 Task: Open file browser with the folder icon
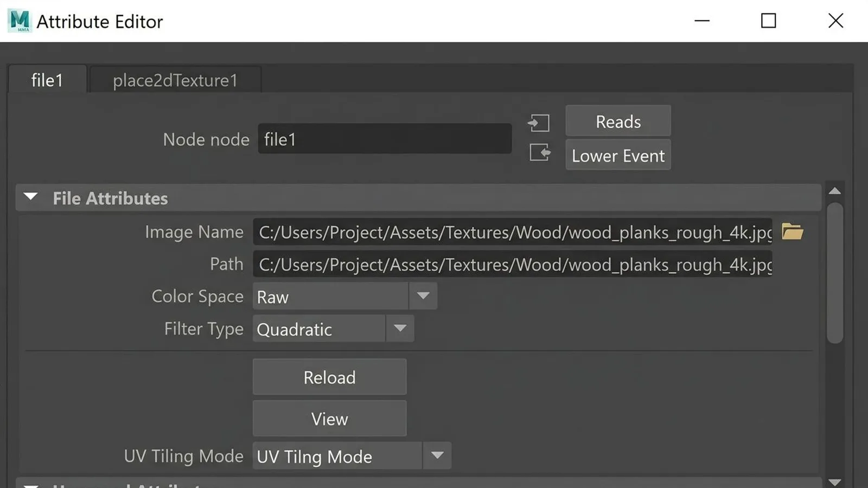(792, 232)
